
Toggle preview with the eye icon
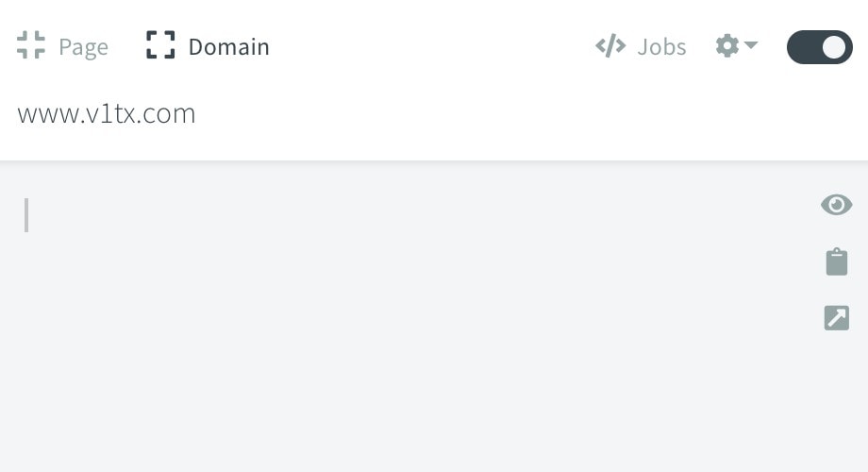[x=837, y=205]
